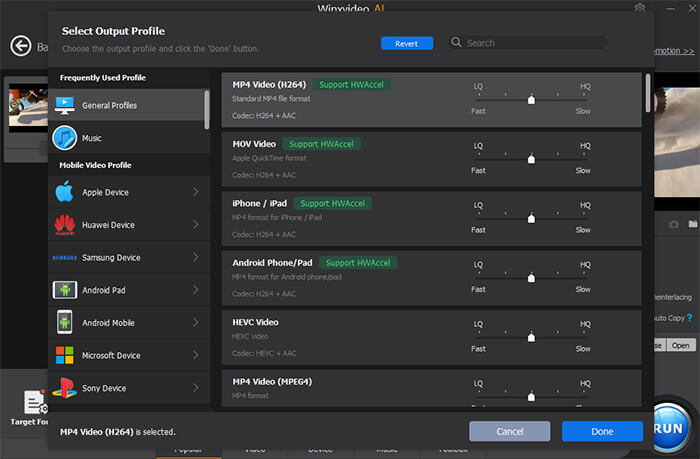Click the Target Format document icon
This screenshot has height=459, width=700.
[35, 402]
